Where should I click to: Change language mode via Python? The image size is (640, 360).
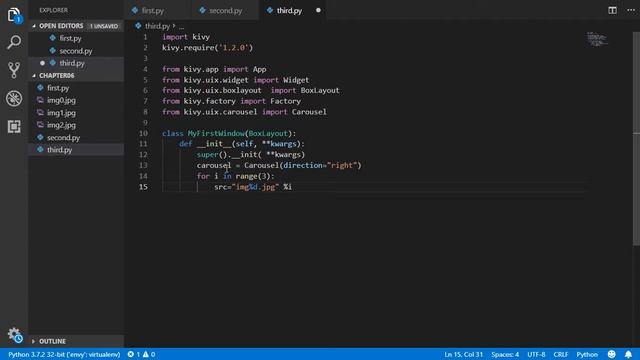coord(587,354)
